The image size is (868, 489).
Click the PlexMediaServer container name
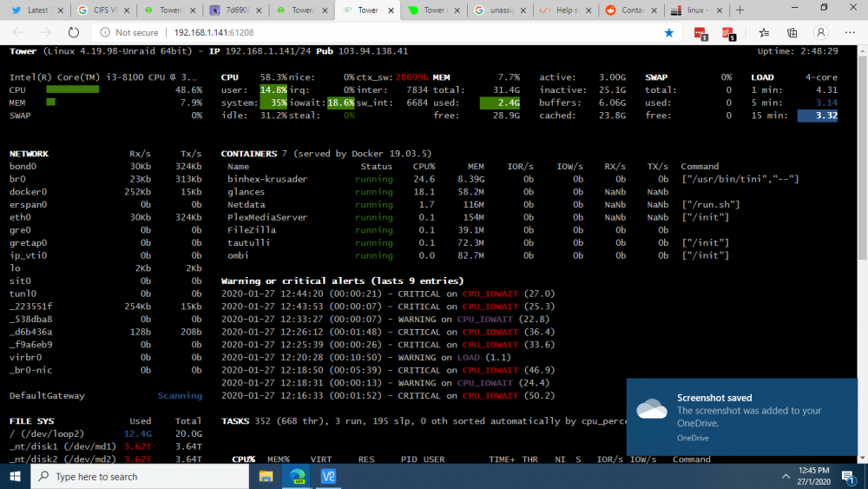(x=267, y=217)
